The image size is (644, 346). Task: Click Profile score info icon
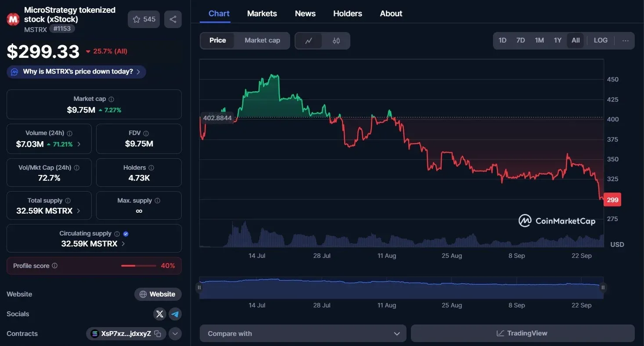54,266
